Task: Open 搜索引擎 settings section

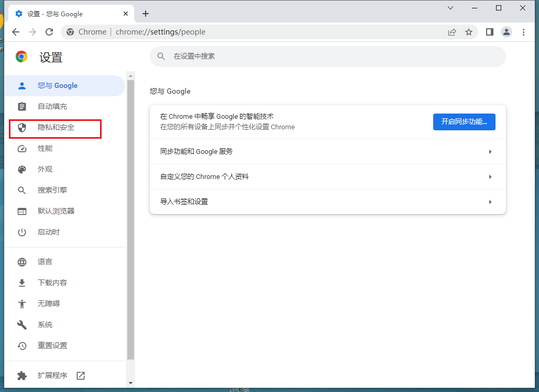Action: 64,191
